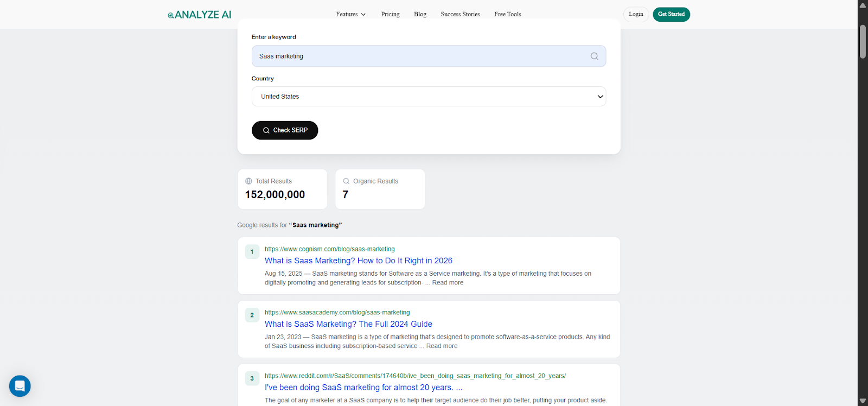
Task: Click Read more on the SaaS Academy result
Action: click(442, 346)
